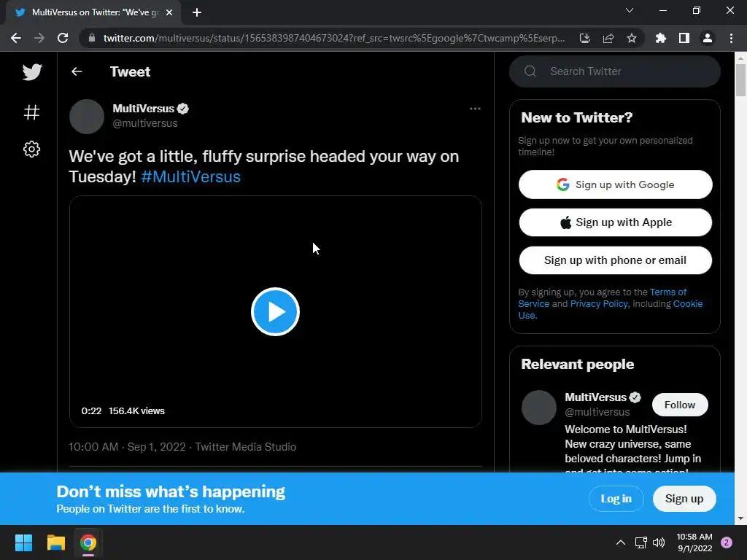This screenshot has width=747, height=560.
Task: Sign up with phone or email
Action: tap(616, 260)
